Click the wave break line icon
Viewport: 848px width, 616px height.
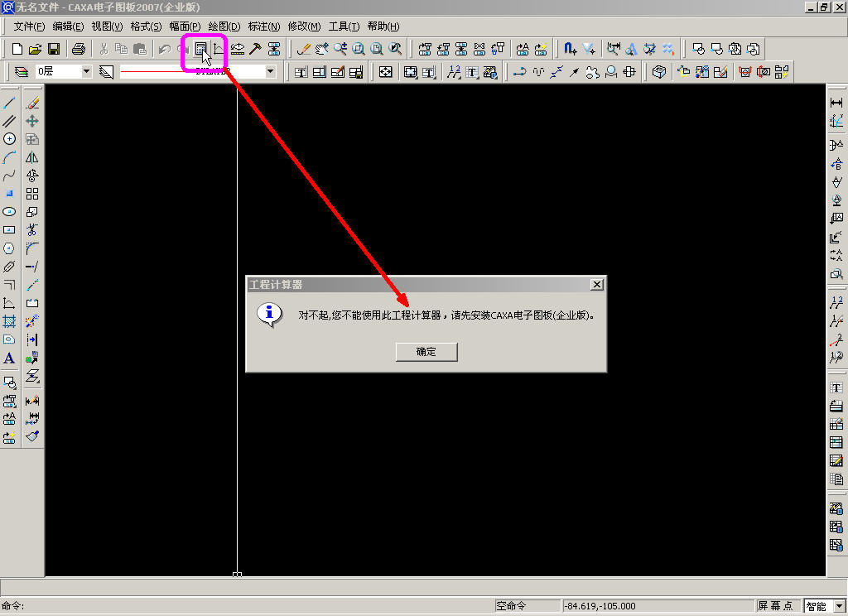click(538, 71)
